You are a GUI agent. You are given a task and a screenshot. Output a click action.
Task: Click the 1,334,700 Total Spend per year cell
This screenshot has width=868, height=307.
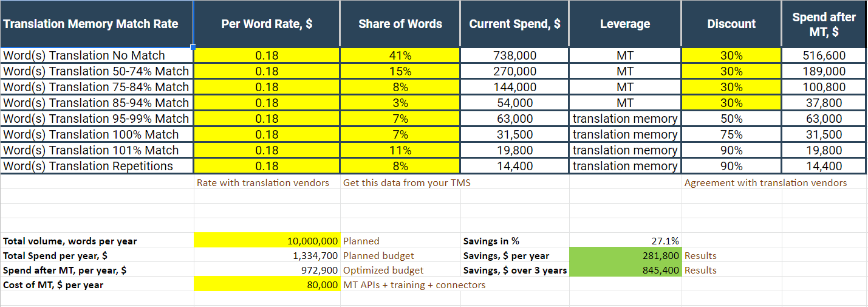pyautogui.click(x=267, y=255)
